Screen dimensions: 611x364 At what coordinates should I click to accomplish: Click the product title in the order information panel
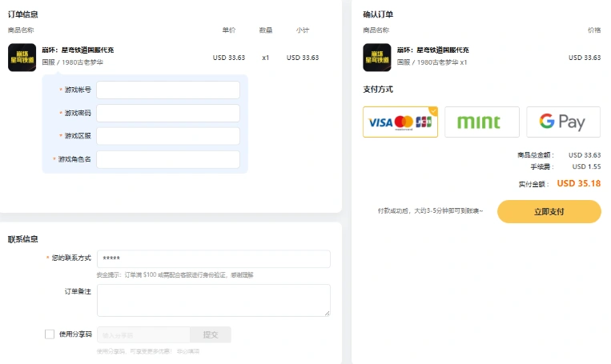78,50
